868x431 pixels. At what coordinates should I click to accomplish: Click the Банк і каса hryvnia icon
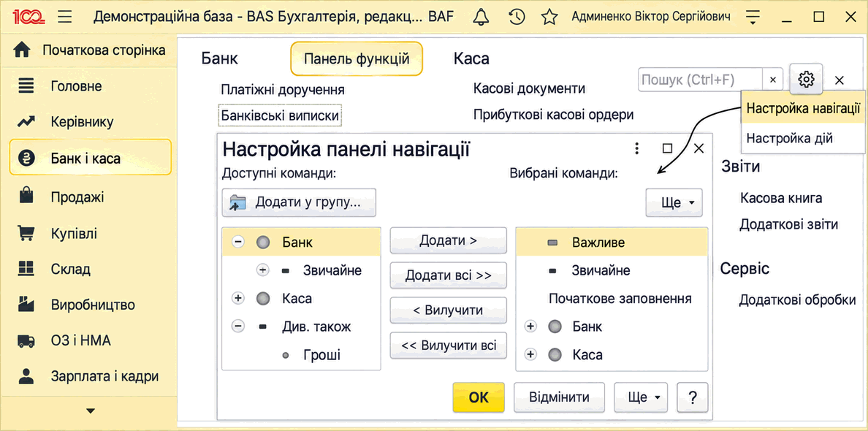(x=26, y=159)
